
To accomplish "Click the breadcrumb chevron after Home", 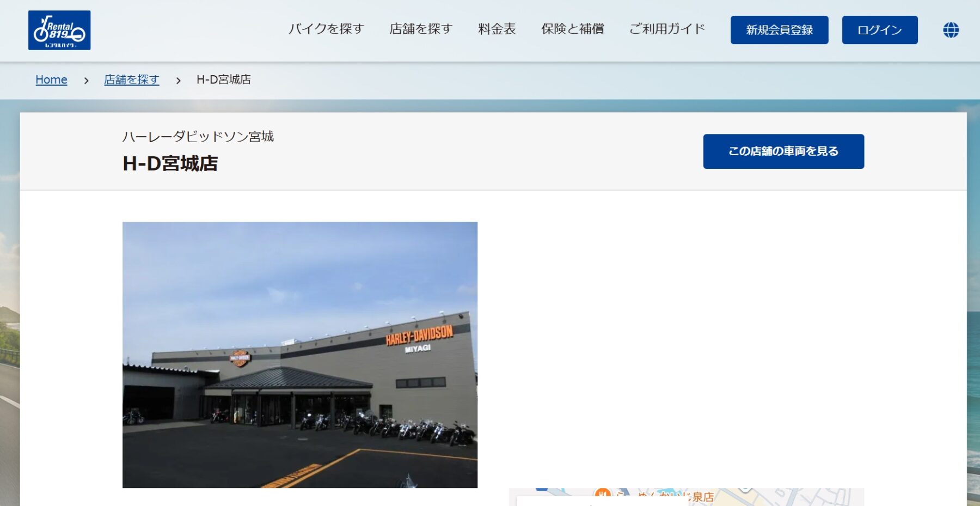I will pos(86,81).
